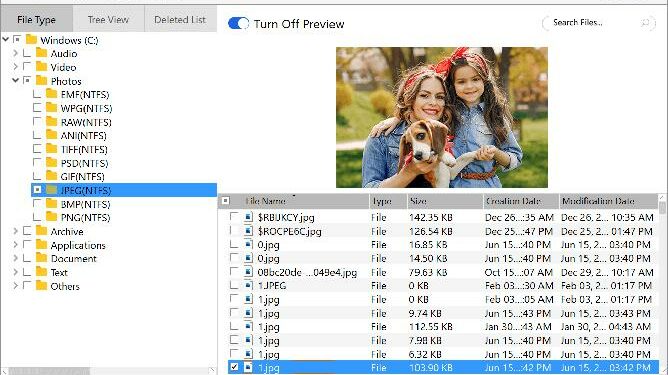Expand the Video folder node
This screenshot has height=375, width=668.
click(x=15, y=67)
